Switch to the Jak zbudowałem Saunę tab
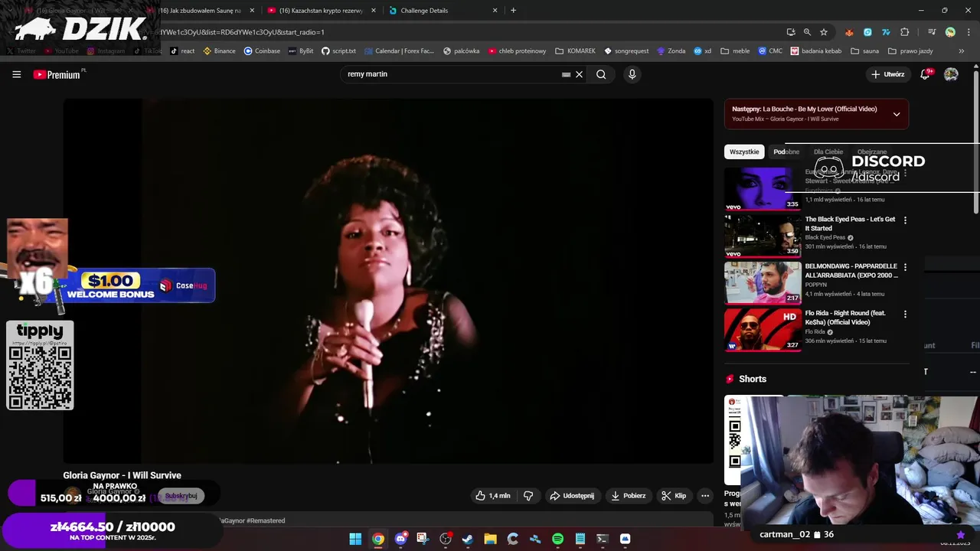Screen dimensions: 980x551 pos(201,11)
